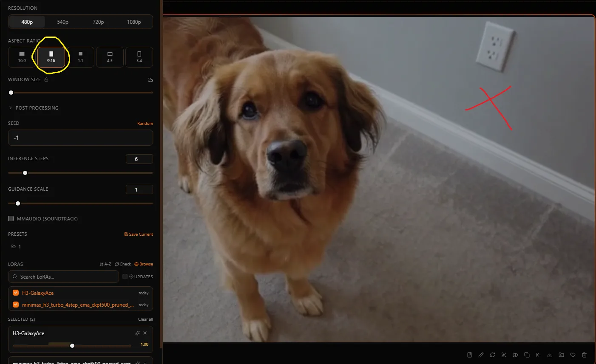Image resolution: width=596 pixels, height=364 pixels.
Task: Click the H3-GalaxyAce strength slider handle
Action: pos(72,346)
